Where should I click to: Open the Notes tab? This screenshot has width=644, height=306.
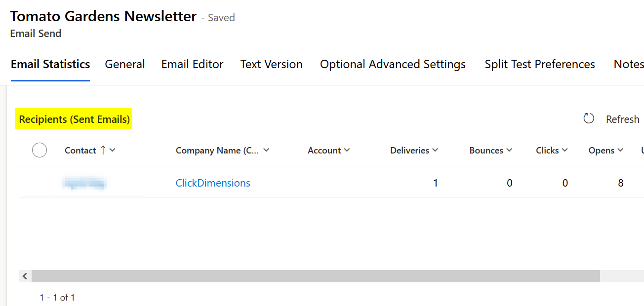[629, 64]
